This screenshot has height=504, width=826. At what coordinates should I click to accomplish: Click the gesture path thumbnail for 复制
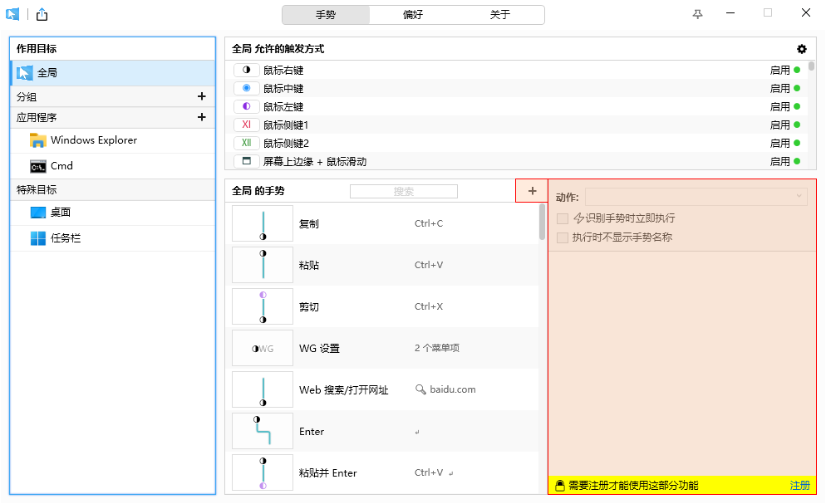(x=262, y=223)
